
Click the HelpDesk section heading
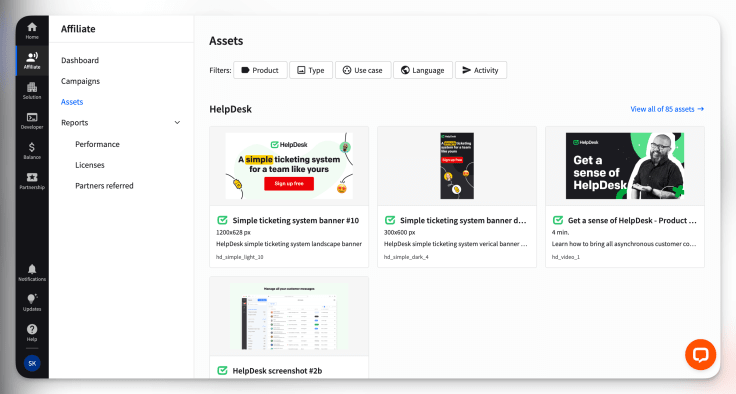click(x=230, y=109)
